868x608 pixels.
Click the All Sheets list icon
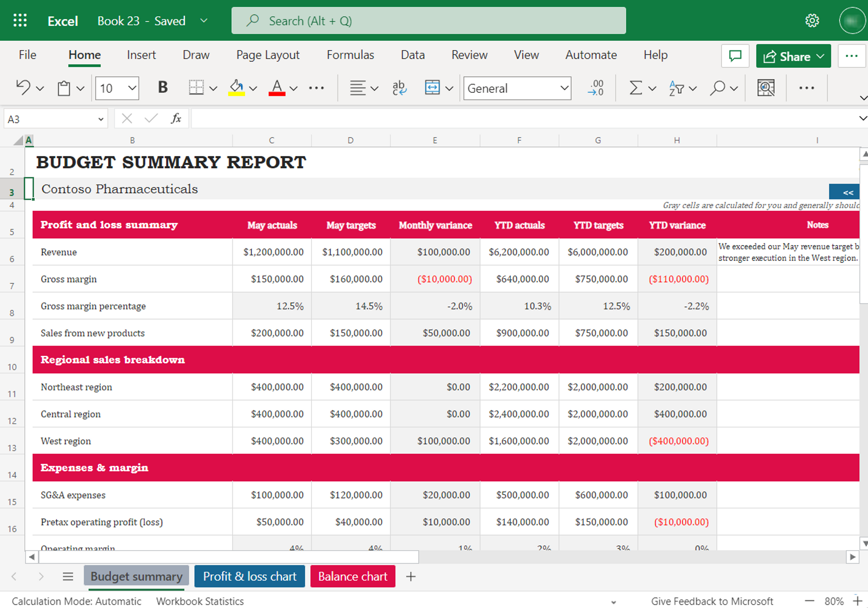point(68,576)
